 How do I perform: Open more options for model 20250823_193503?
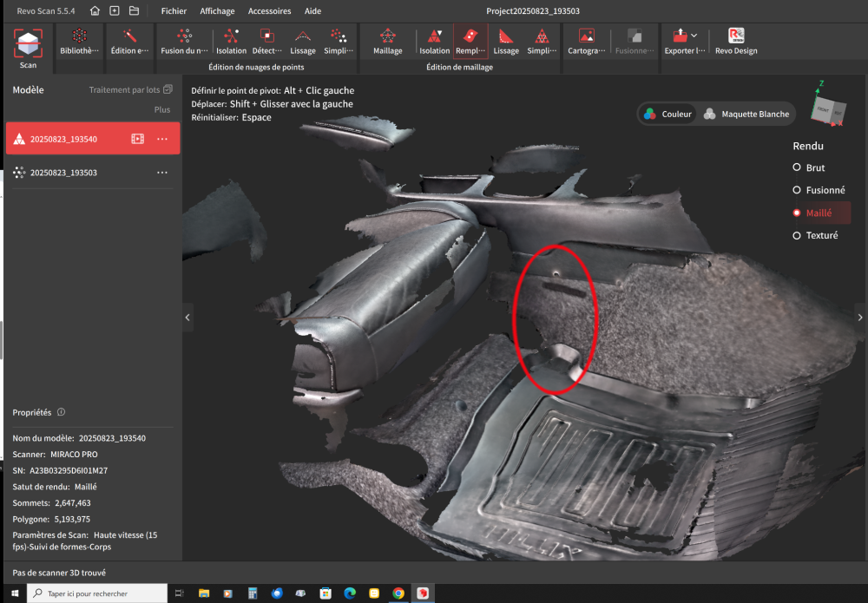click(162, 173)
